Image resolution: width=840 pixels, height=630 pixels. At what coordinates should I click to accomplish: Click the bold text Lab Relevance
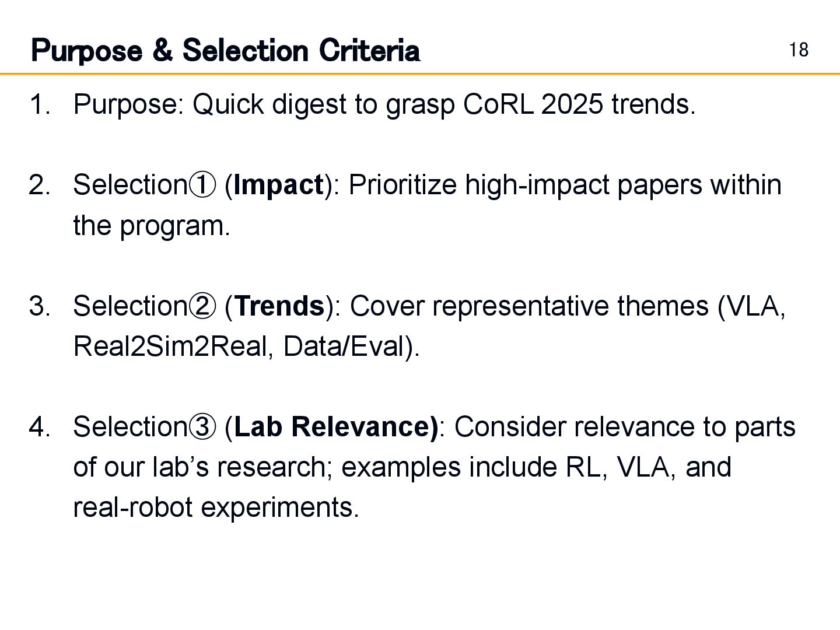(335, 427)
